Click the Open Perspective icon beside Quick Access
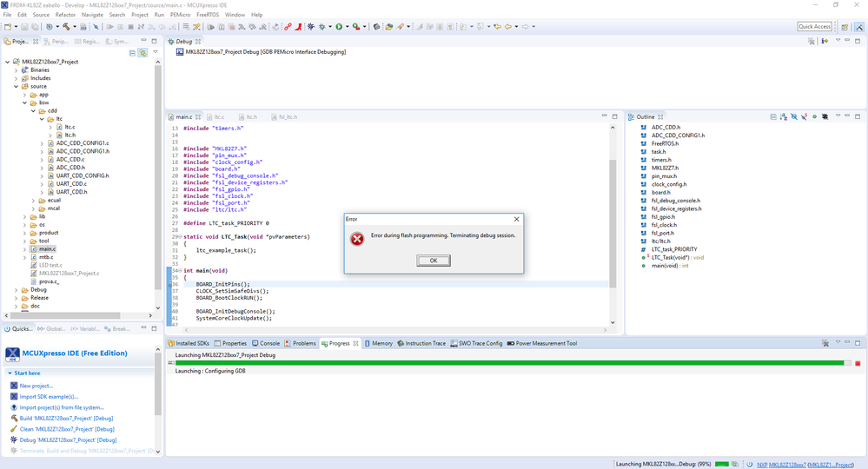Screen dimensions: 868x469 845,27
